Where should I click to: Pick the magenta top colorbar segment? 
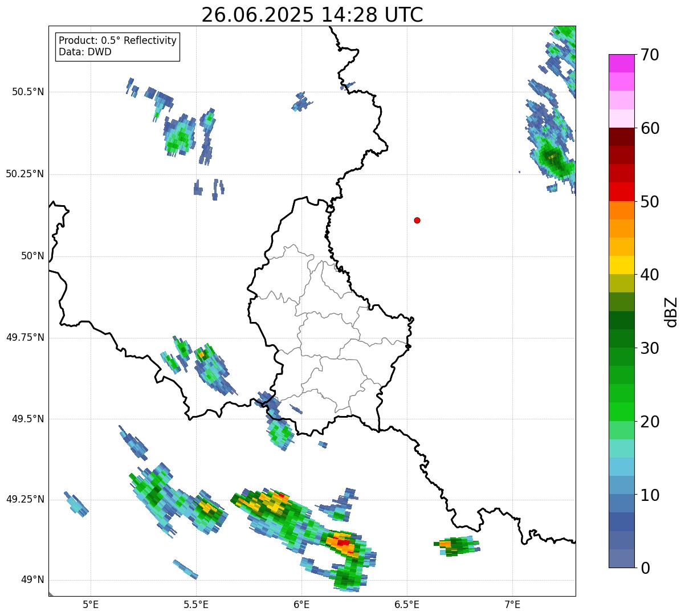coord(621,63)
